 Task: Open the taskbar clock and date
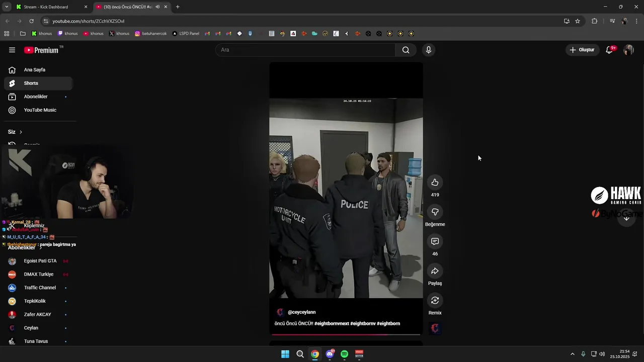pos(620,354)
